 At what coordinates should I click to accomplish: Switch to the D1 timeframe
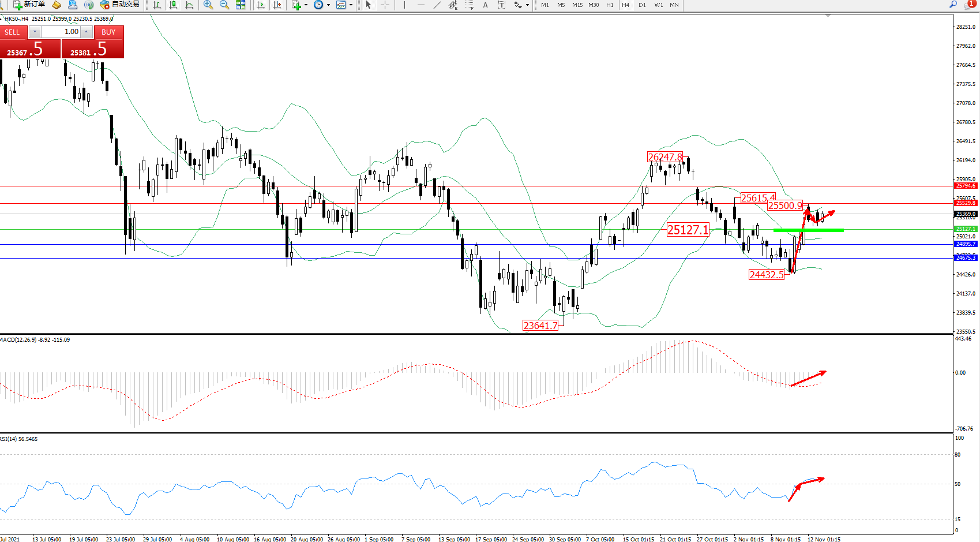[642, 5]
